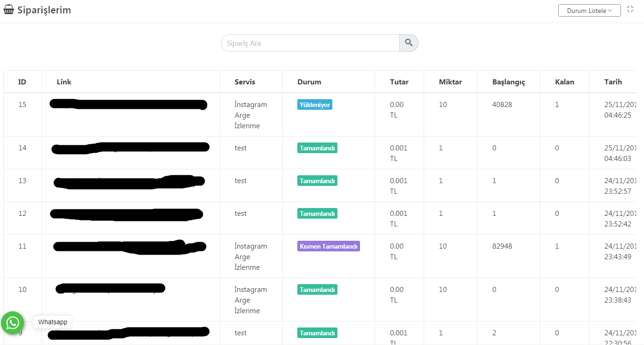Click the date with time 23:52:57
The image size is (644, 345).
(620, 186)
